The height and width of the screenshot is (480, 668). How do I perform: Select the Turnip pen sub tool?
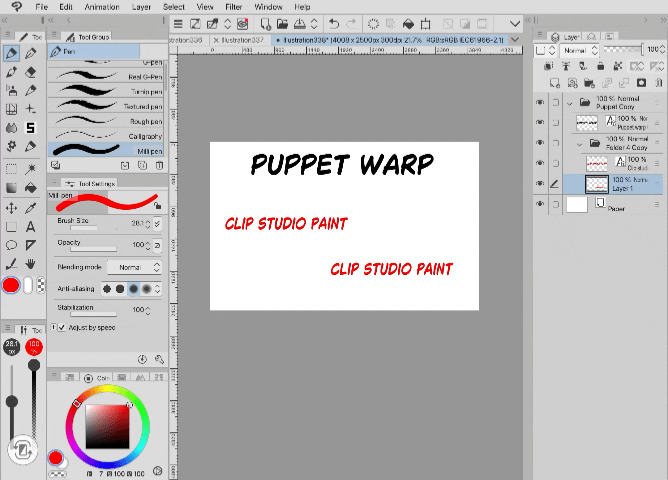pos(106,91)
